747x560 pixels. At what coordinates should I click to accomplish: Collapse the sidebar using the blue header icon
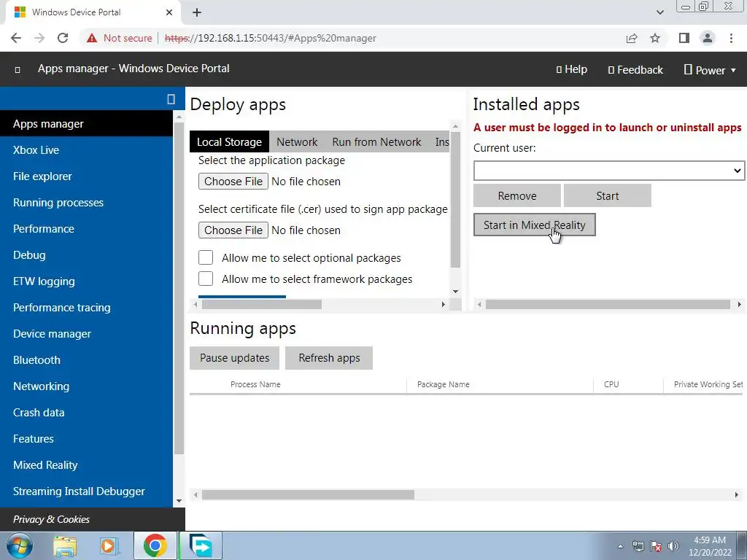[171, 99]
